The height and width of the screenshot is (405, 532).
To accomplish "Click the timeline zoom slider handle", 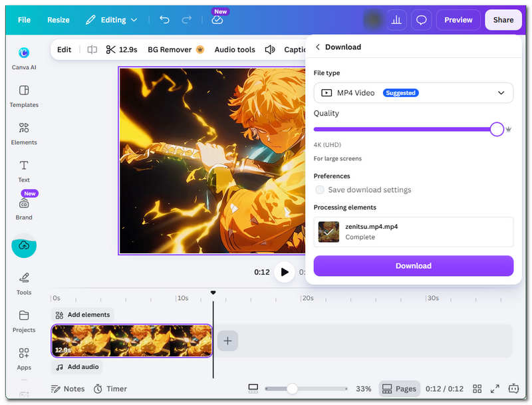I will [292, 389].
